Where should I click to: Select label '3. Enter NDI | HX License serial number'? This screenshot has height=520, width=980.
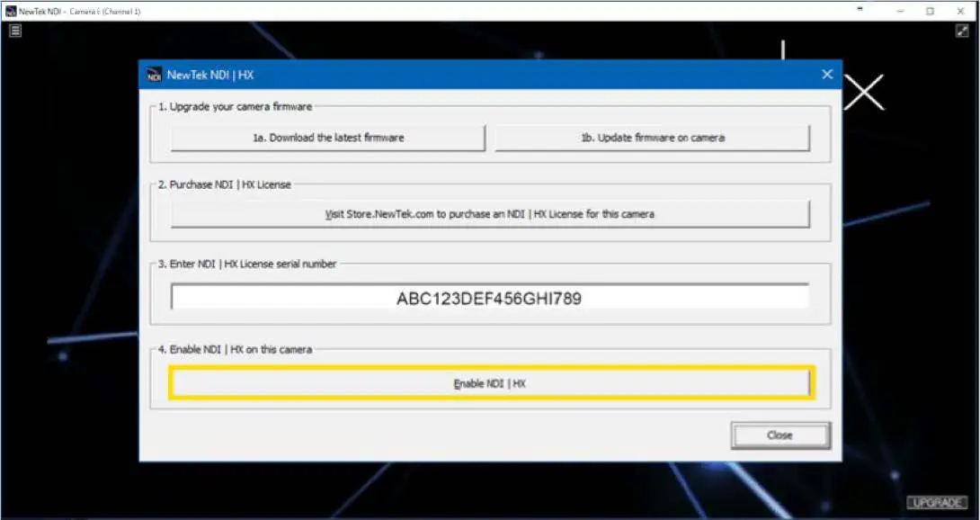click(x=247, y=264)
